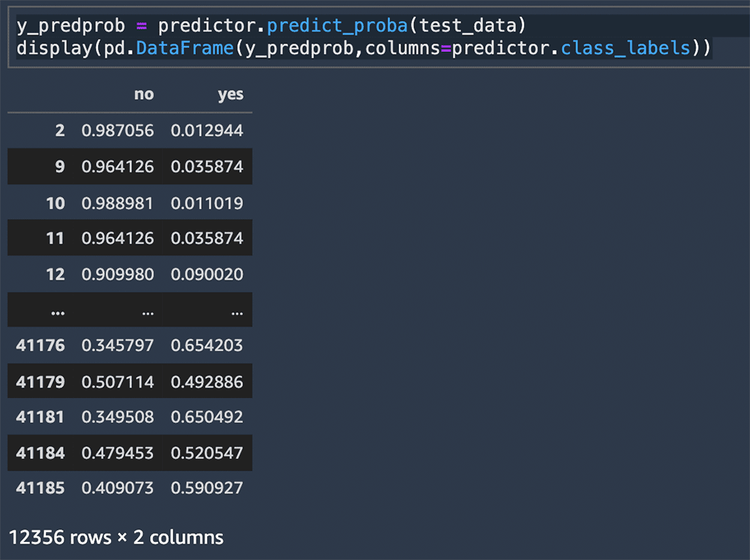Click the value 0.988981 in row 10
The height and width of the screenshot is (560, 750).
118,203
